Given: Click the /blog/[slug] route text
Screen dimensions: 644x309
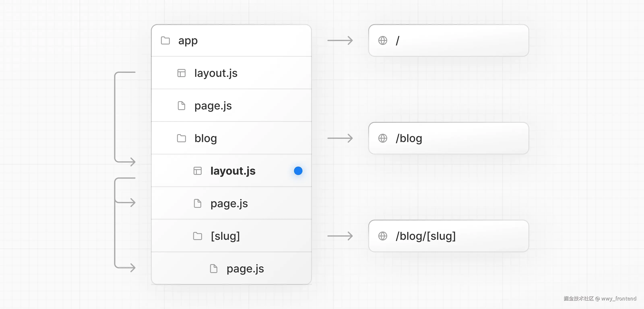Looking at the screenshot, I should click(425, 236).
